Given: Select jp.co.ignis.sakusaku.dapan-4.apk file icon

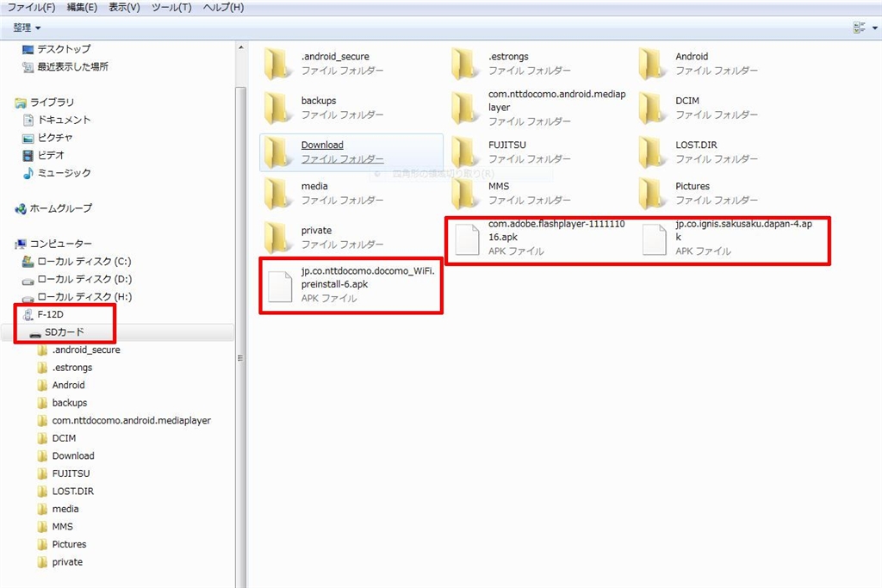Looking at the screenshot, I should pyautogui.click(x=655, y=239).
